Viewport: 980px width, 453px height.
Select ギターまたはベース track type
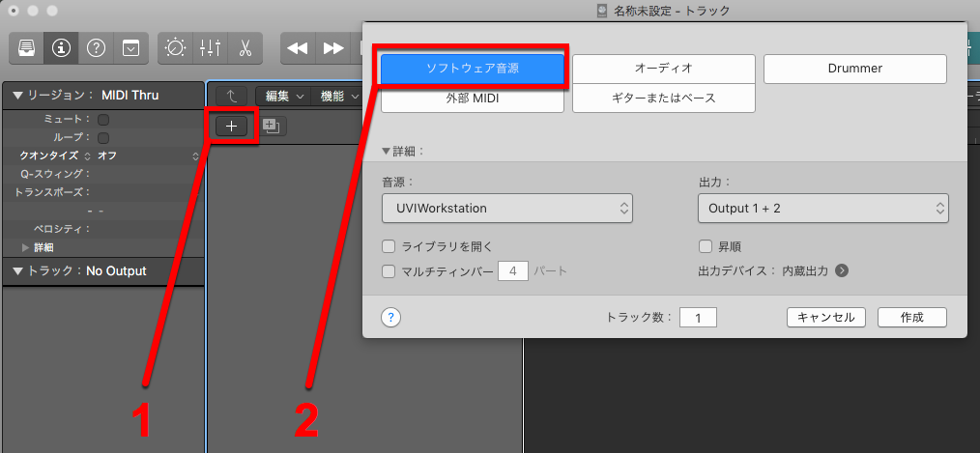point(664,99)
